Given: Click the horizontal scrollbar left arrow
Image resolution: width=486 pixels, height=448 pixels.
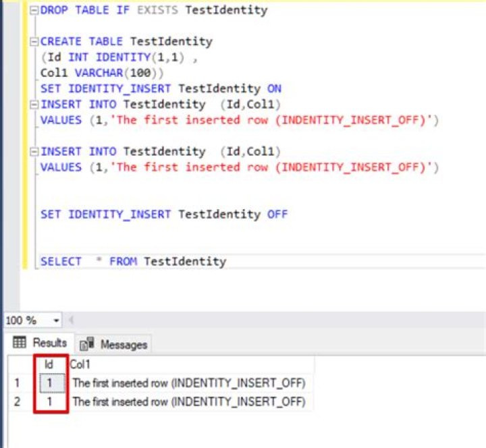Looking at the screenshot, I should tap(71, 320).
